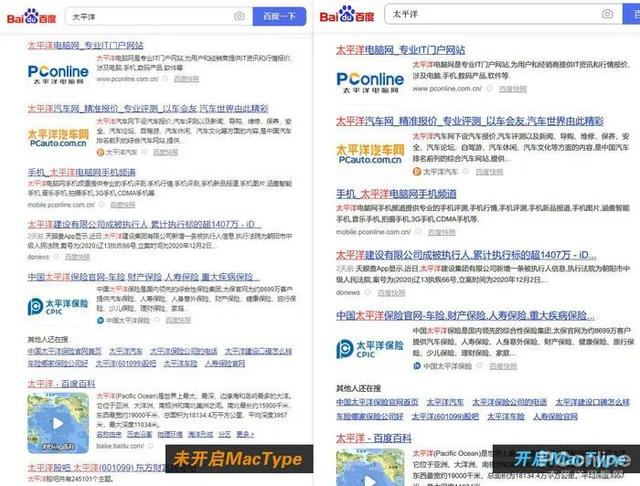Screen dimensions: 640x486
Task: Click related search 太平洋建设口碑怎么样 on left page
Action: tap(258, 351)
